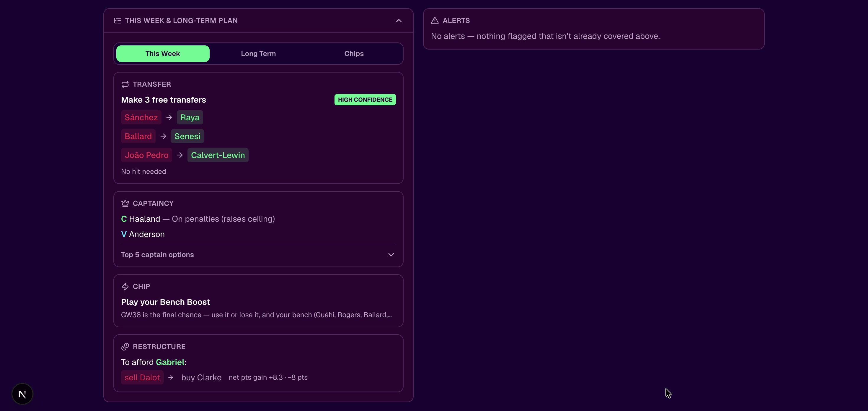Image resolution: width=868 pixels, height=411 pixels.
Task: Collapse the This Week & Long-Term Plan panel
Action: (399, 21)
